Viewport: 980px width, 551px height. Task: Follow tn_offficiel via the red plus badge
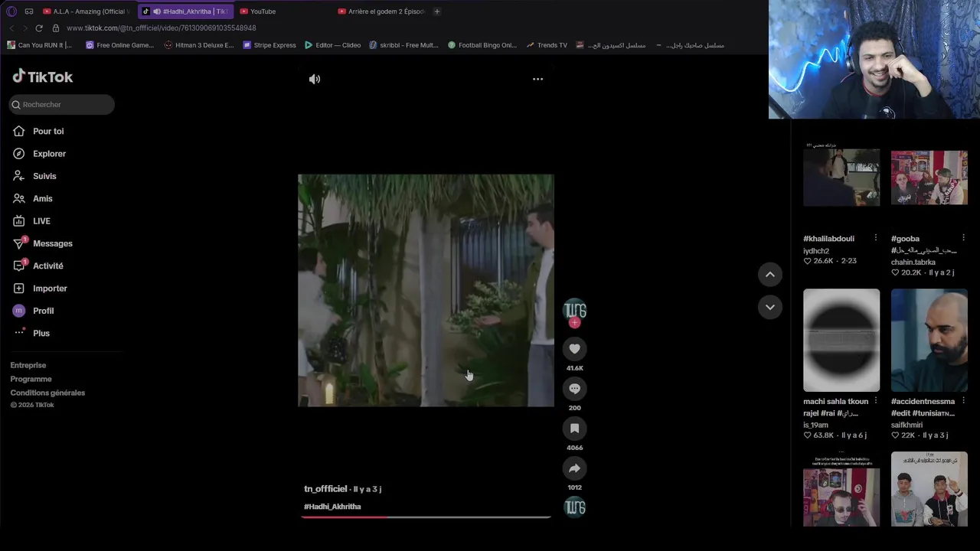[x=574, y=323]
